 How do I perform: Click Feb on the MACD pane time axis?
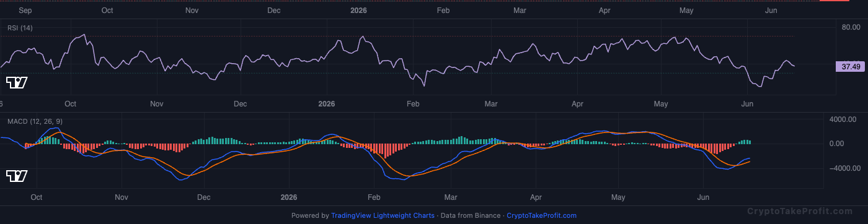click(373, 197)
